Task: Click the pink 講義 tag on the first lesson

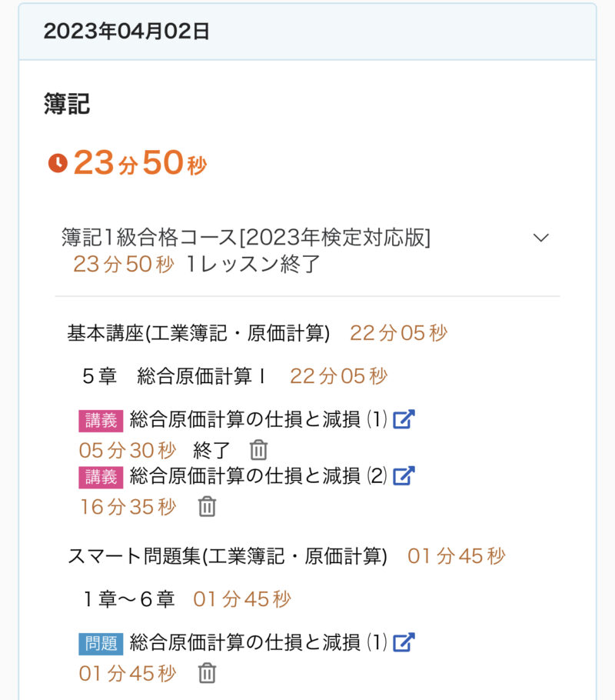Action: (x=101, y=421)
